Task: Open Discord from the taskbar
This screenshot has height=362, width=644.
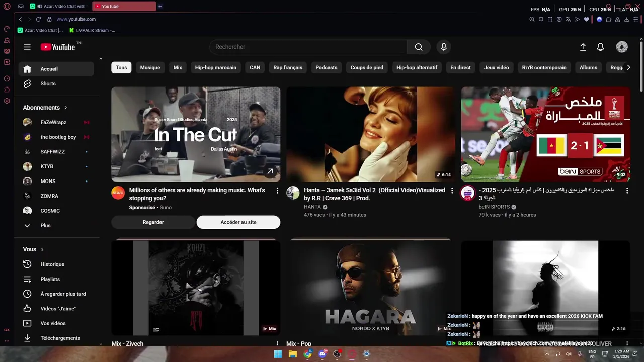Action: click(x=322, y=354)
